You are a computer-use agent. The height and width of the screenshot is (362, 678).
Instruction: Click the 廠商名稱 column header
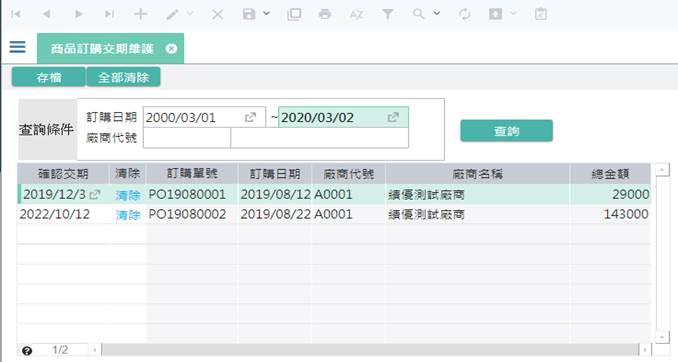point(477,174)
